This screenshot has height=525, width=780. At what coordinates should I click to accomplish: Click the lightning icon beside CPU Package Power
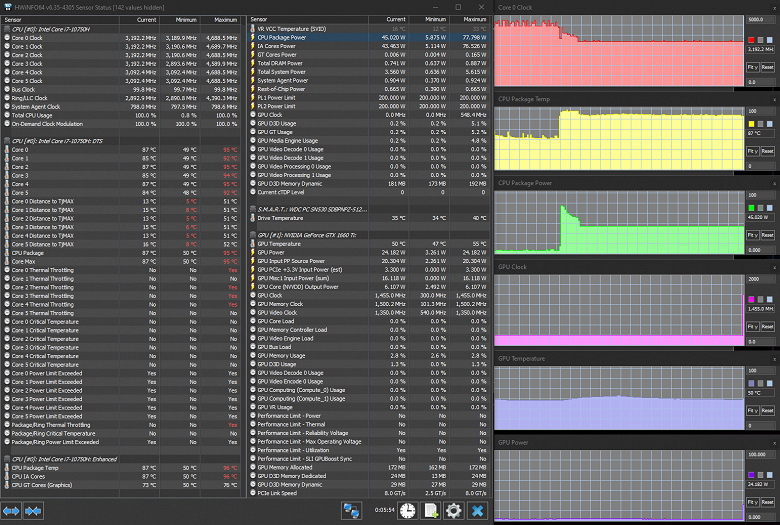(253, 37)
